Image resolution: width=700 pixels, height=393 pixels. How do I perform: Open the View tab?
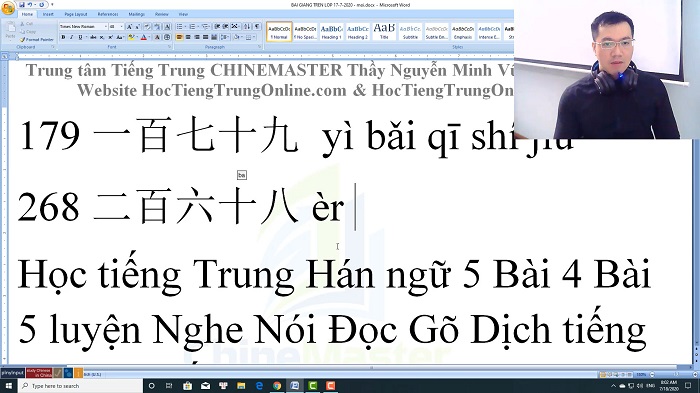183,14
